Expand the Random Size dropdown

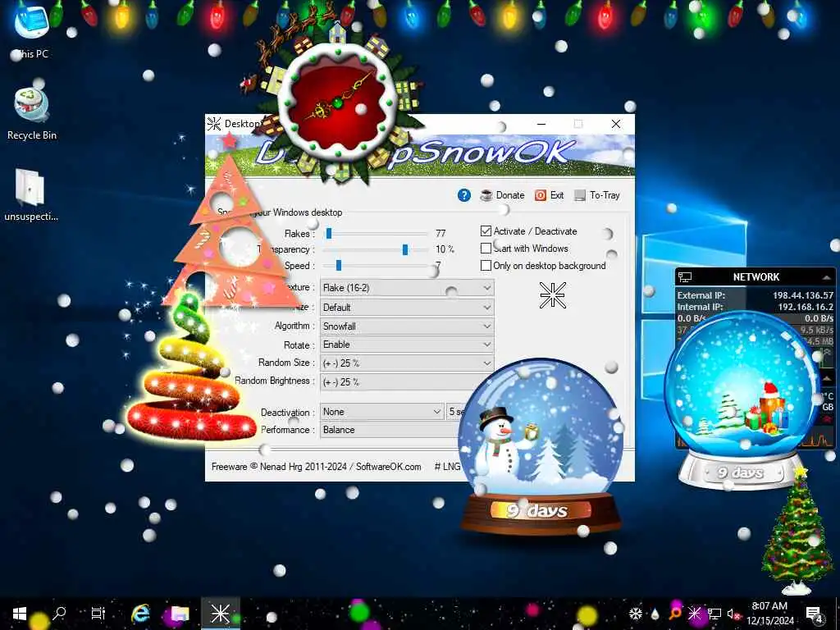pyautogui.click(x=407, y=363)
